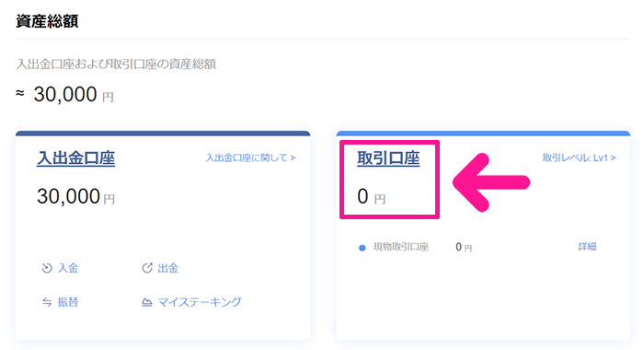Open 詳細 for the 現物取引口座
This screenshot has width=644, height=350.
click(587, 247)
